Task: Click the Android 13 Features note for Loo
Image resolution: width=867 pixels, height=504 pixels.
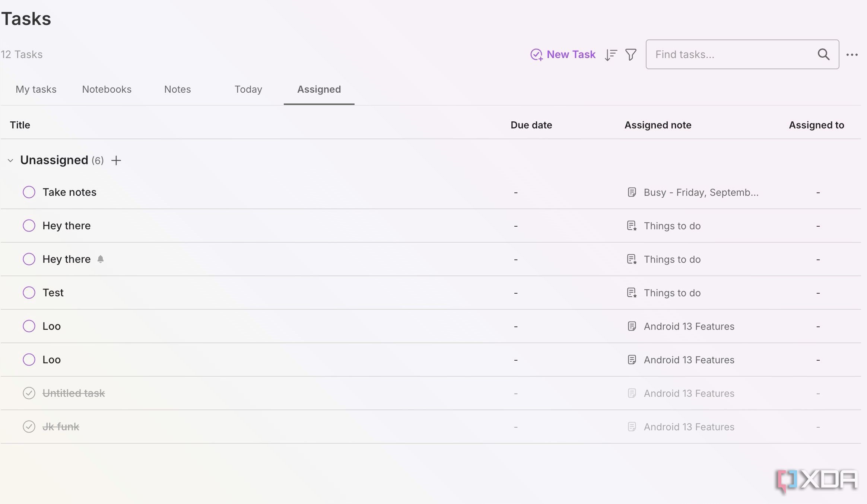Action: 689,325
